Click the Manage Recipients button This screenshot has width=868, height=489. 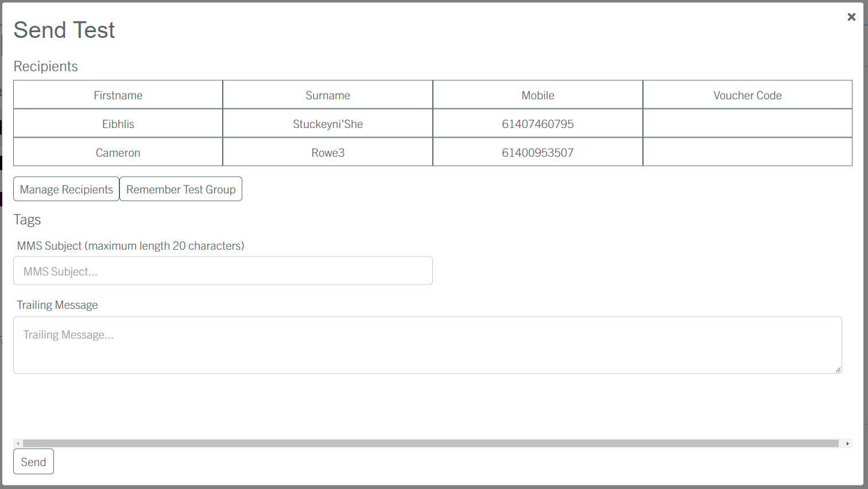coord(66,189)
